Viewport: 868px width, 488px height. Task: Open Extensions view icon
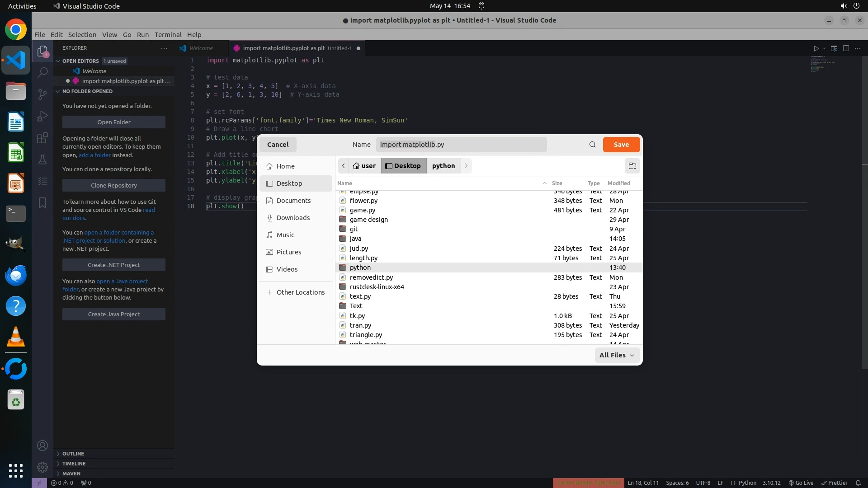coord(42,138)
